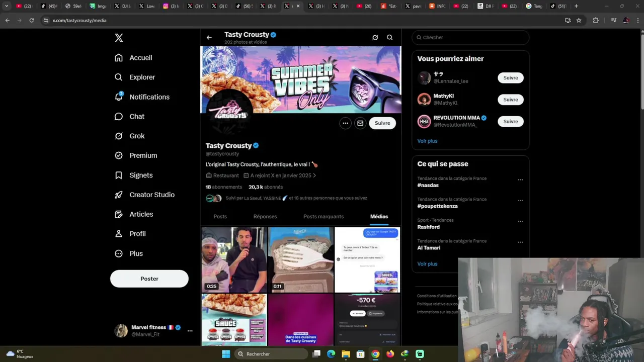Open Chat in the sidebar
The width and height of the screenshot is (644, 362).
(x=130, y=117)
